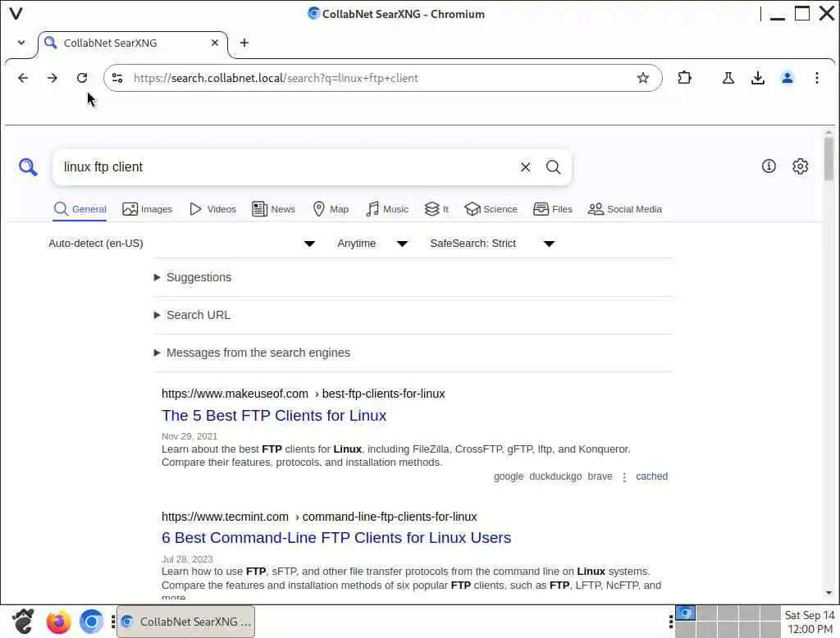Go back to previous page

23,78
